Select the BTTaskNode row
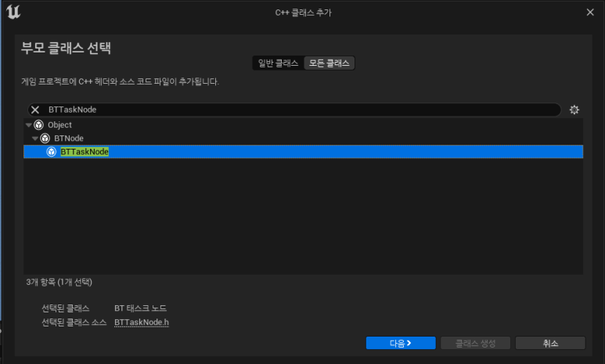 pyautogui.click(x=303, y=152)
